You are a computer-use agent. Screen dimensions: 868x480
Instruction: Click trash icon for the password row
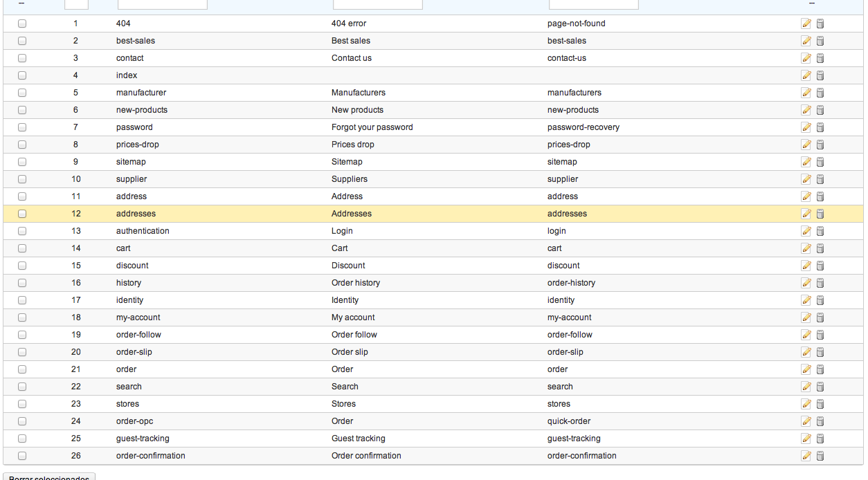coord(820,127)
